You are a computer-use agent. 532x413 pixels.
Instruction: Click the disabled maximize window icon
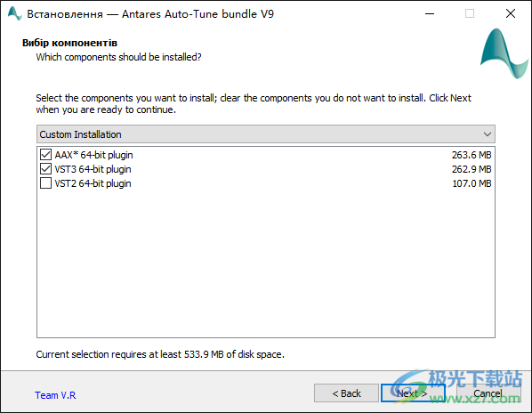[470, 14]
